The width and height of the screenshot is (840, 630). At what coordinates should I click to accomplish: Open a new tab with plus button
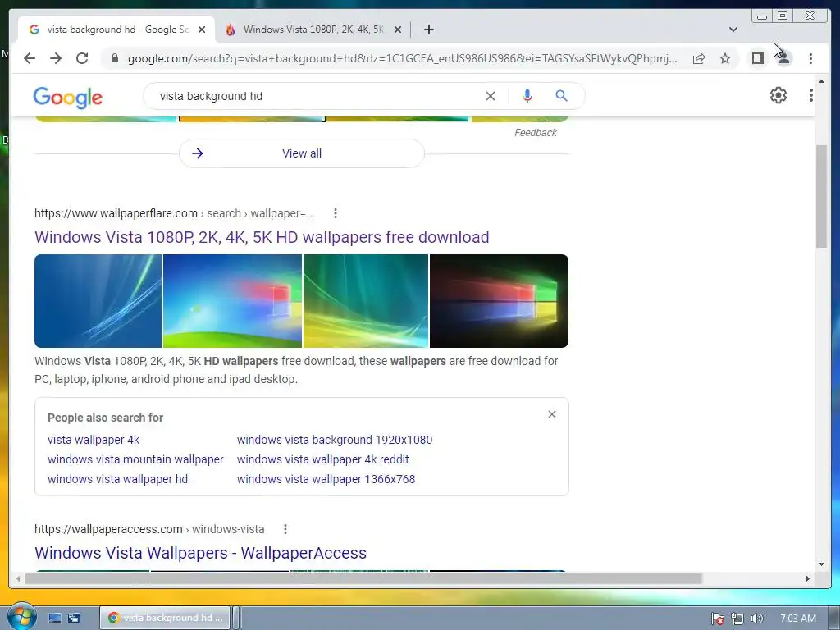pos(428,30)
